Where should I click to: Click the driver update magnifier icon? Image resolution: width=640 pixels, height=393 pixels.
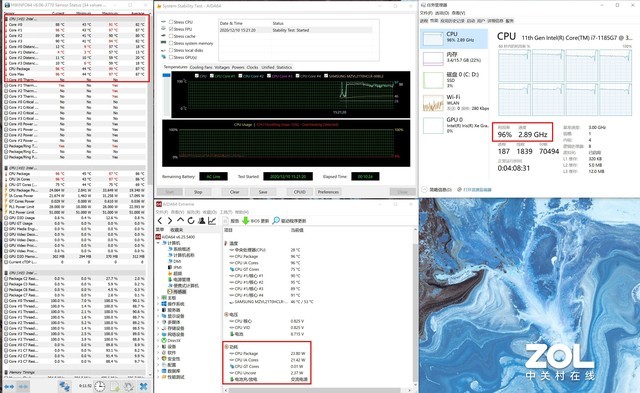[x=276, y=221]
